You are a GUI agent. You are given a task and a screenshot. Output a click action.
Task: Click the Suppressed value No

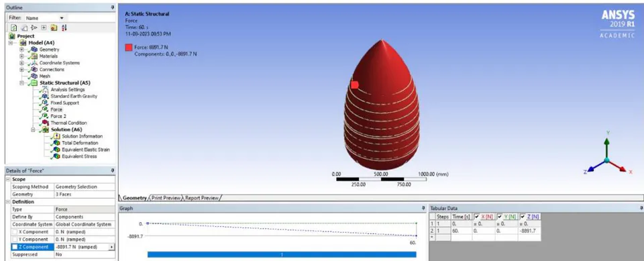85,254
